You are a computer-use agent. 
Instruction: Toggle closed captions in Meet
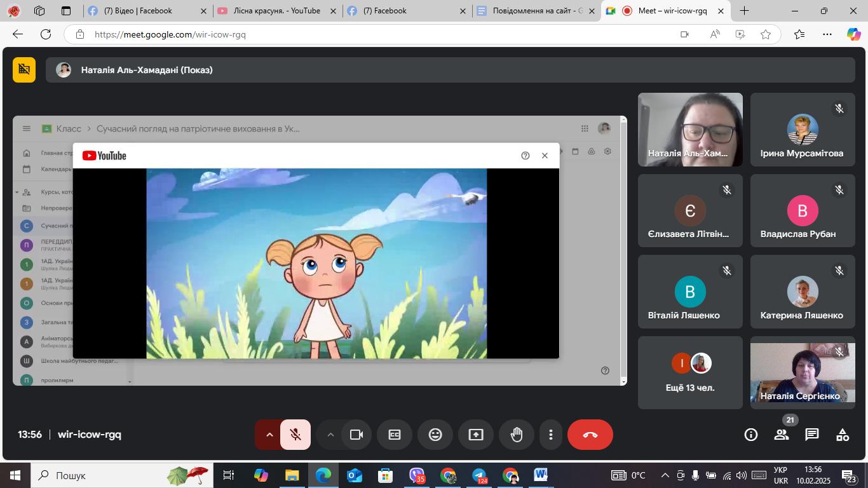pos(395,435)
